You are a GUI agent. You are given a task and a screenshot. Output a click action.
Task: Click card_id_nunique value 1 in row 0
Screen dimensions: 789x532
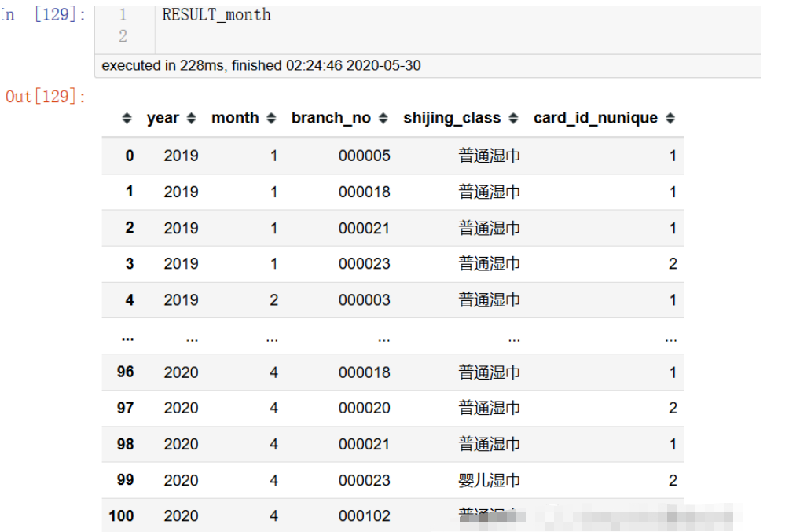click(x=673, y=156)
